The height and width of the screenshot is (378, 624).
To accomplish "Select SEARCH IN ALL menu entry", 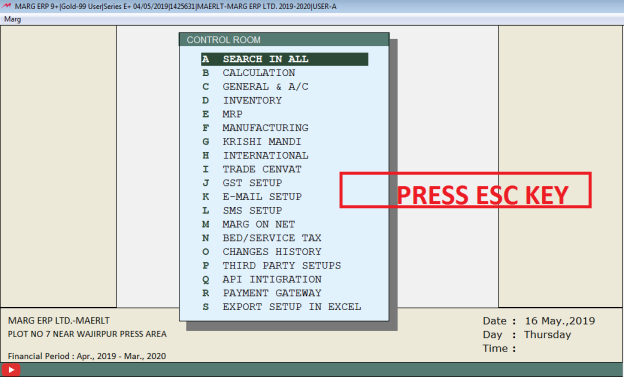I will coord(284,59).
